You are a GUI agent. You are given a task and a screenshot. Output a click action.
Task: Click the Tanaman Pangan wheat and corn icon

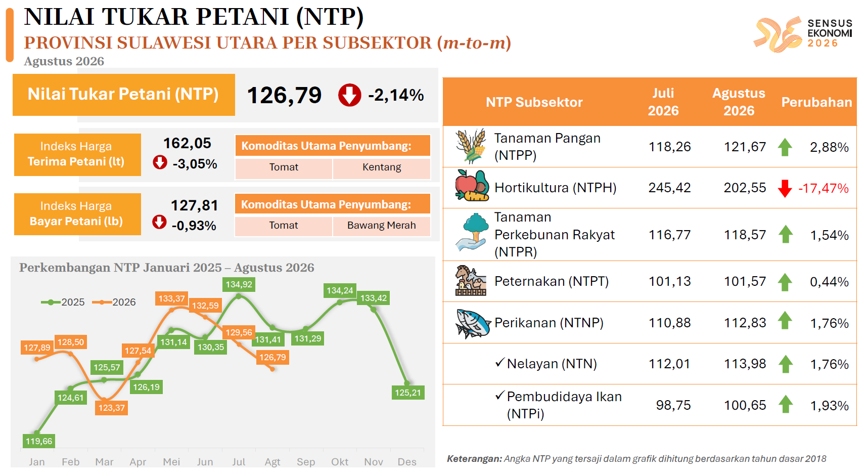pyautogui.click(x=471, y=146)
